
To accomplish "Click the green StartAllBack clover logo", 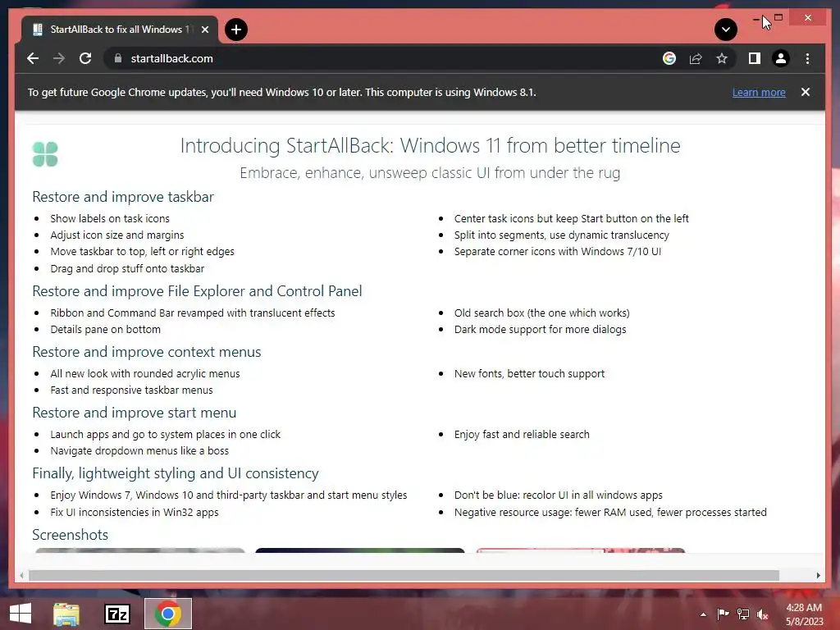I will 45,154.
